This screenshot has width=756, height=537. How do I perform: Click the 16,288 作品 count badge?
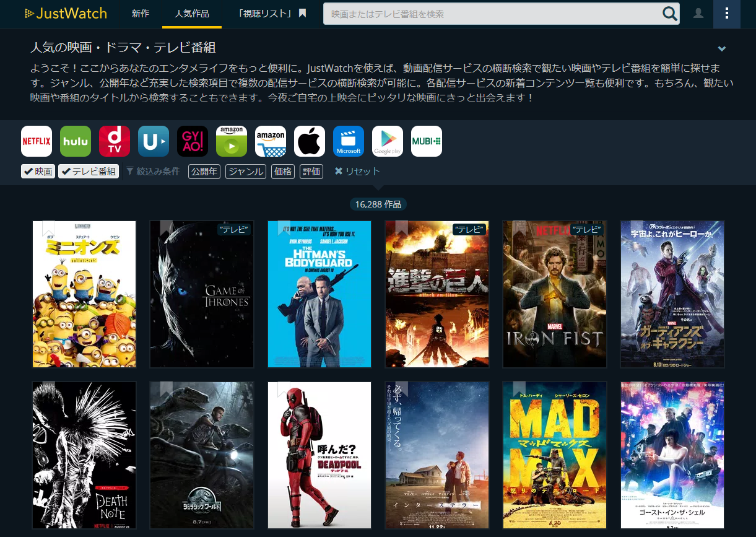[378, 204]
